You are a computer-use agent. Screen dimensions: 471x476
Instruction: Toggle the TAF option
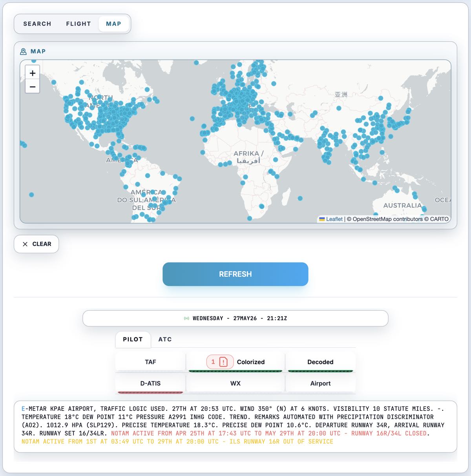(x=150, y=362)
